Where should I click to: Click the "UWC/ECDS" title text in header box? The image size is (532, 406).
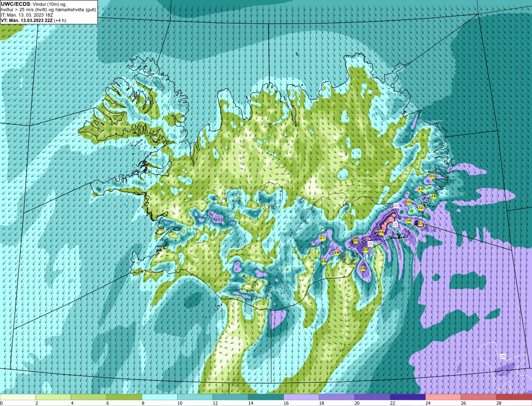click(15, 4)
